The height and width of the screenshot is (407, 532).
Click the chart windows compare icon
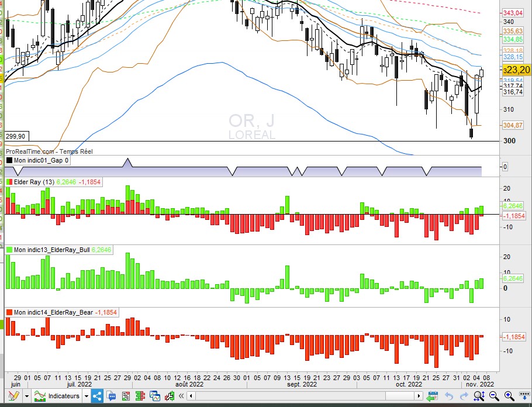tap(155, 396)
